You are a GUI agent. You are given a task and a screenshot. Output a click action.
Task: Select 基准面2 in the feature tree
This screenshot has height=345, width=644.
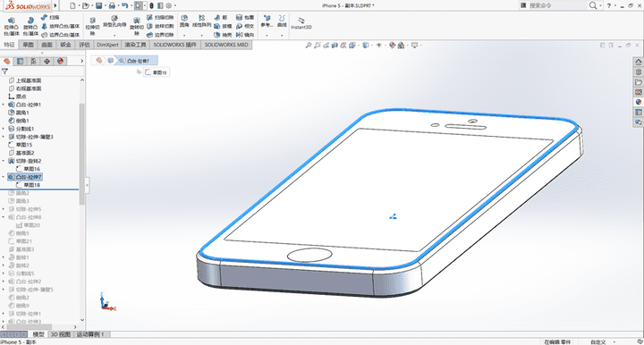click(x=25, y=153)
